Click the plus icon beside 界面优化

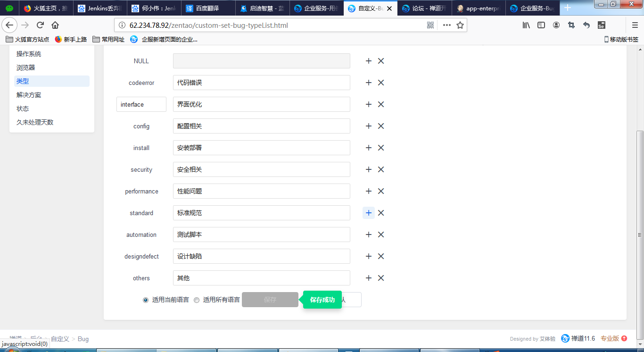point(369,104)
